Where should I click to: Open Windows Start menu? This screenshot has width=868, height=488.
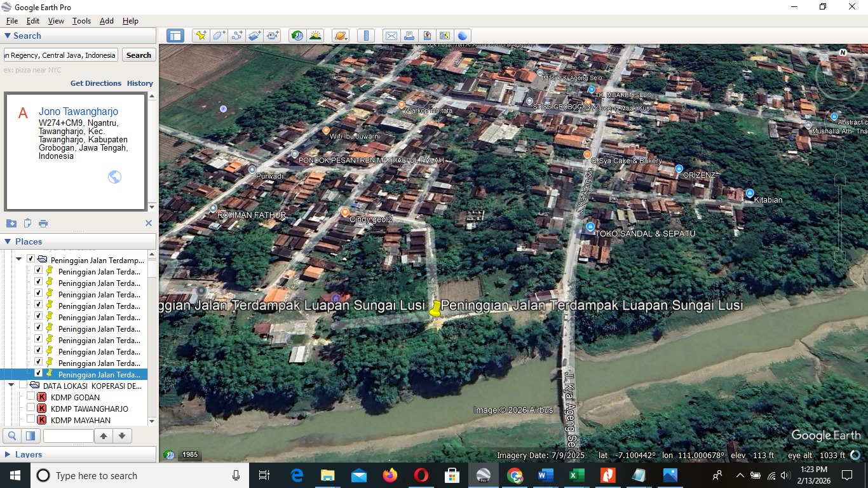[15, 475]
